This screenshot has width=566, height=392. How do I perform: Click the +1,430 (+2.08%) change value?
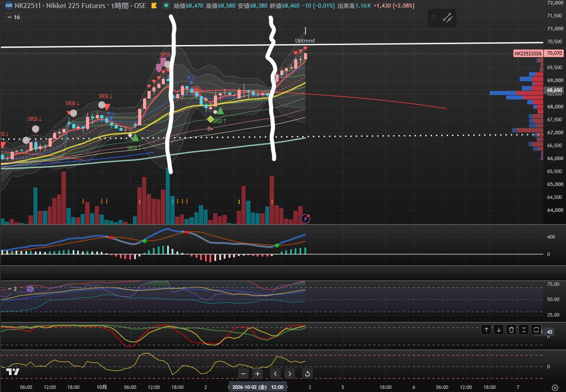[393, 5]
